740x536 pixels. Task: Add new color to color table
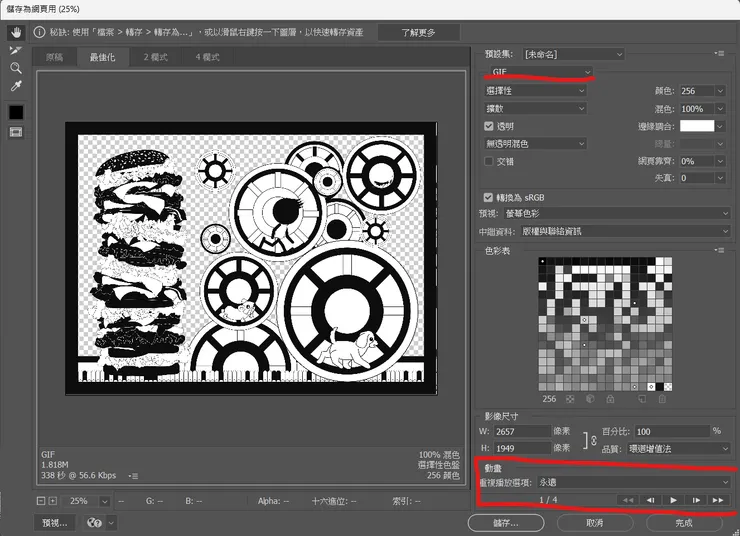pyautogui.click(x=642, y=399)
